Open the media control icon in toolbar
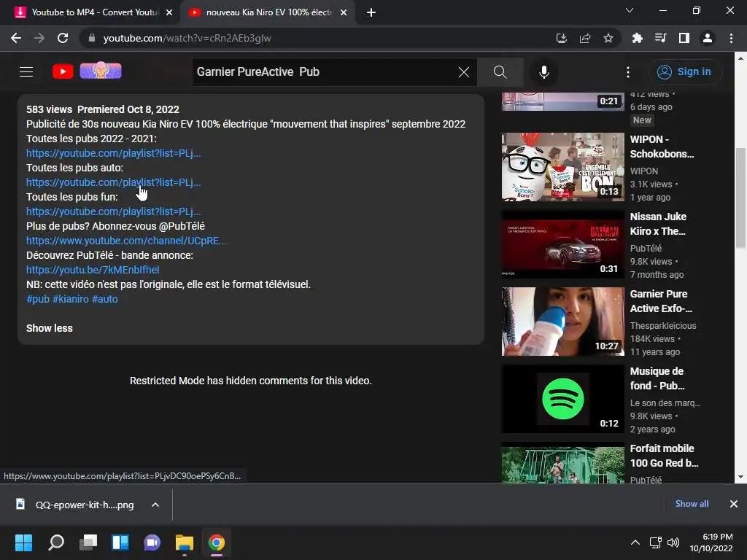The image size is (747, 560). coord(660,38)
